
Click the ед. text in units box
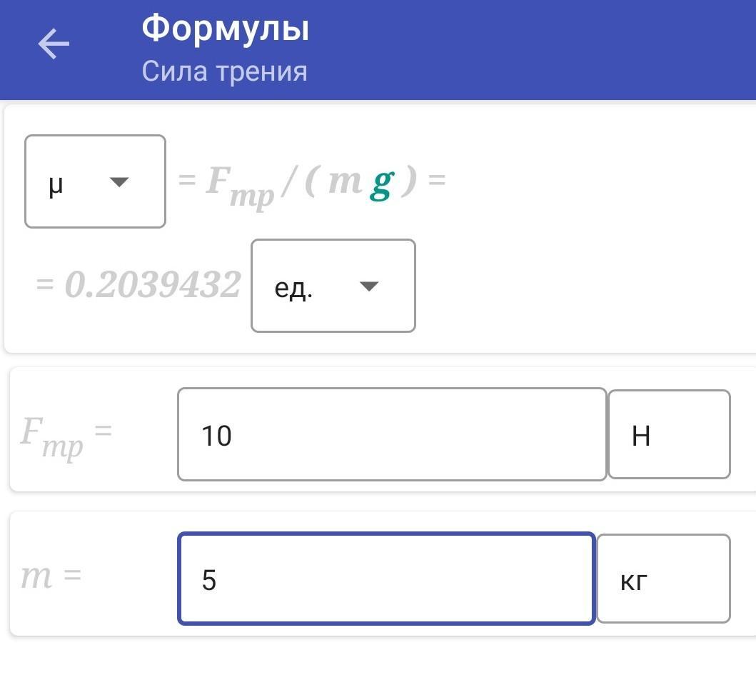pyautogui.click(x=293, y=287)
